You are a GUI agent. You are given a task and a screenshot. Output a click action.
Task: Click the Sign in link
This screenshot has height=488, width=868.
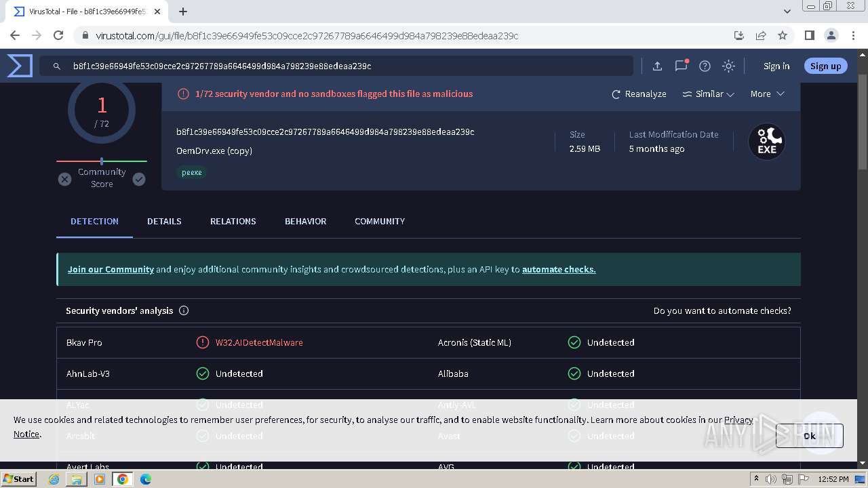776,66
